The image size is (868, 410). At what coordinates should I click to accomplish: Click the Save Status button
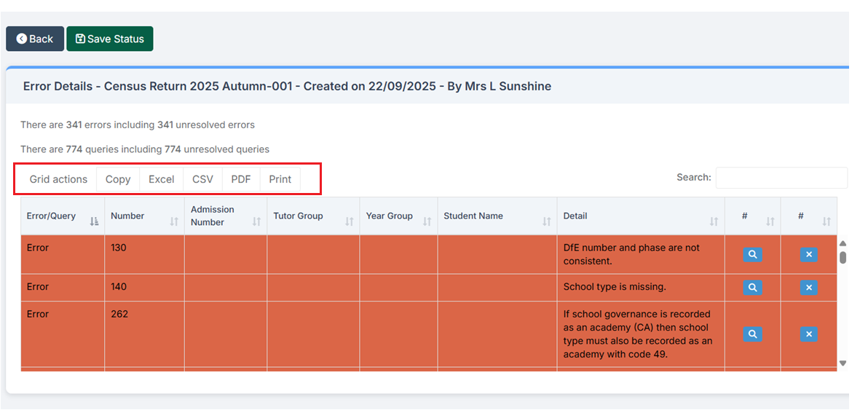(x=110, y=39)
